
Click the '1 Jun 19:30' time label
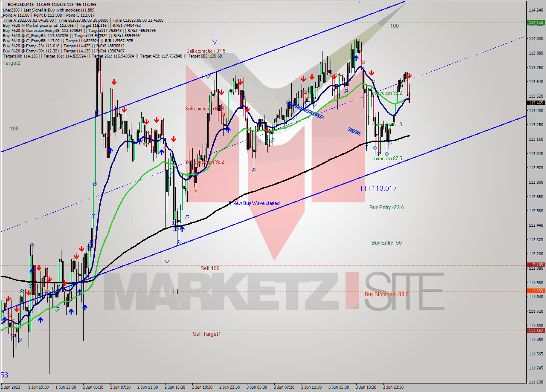38,387
